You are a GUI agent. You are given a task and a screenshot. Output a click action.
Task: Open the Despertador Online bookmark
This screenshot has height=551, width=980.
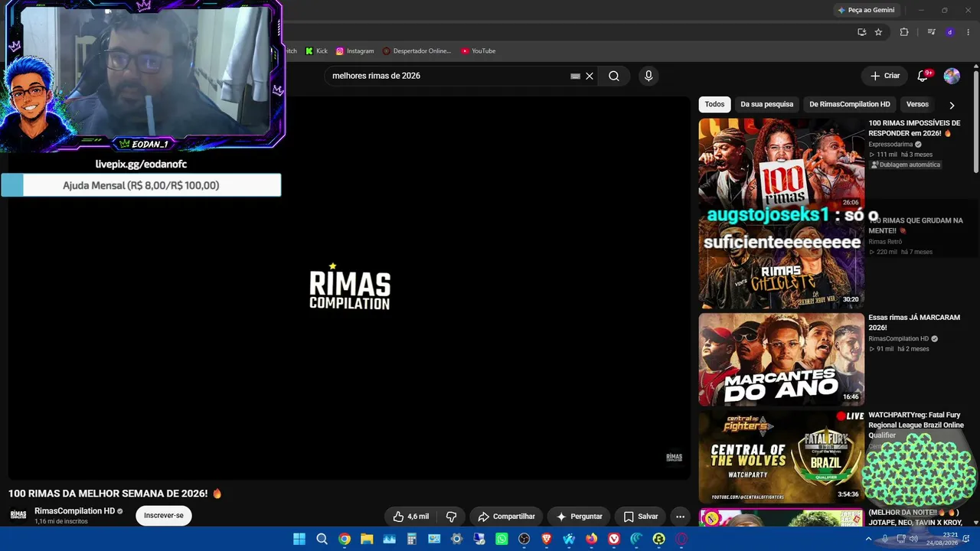[417, 51]
